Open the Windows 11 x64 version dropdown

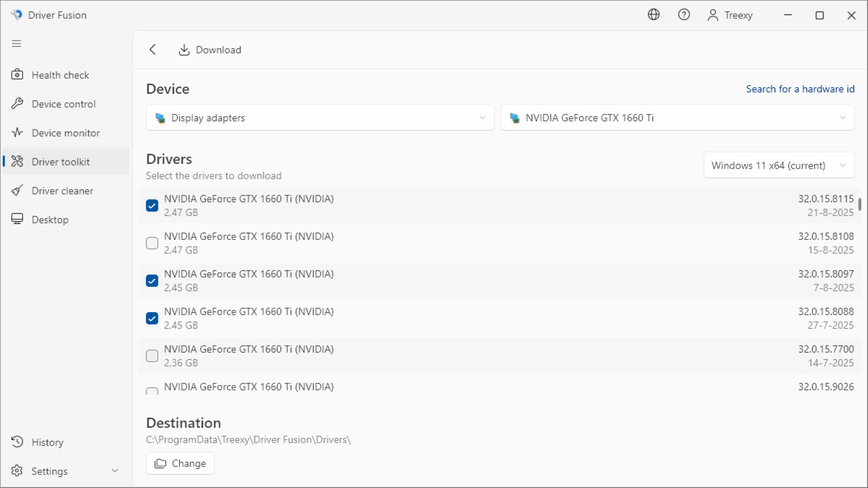coord(778,165)
